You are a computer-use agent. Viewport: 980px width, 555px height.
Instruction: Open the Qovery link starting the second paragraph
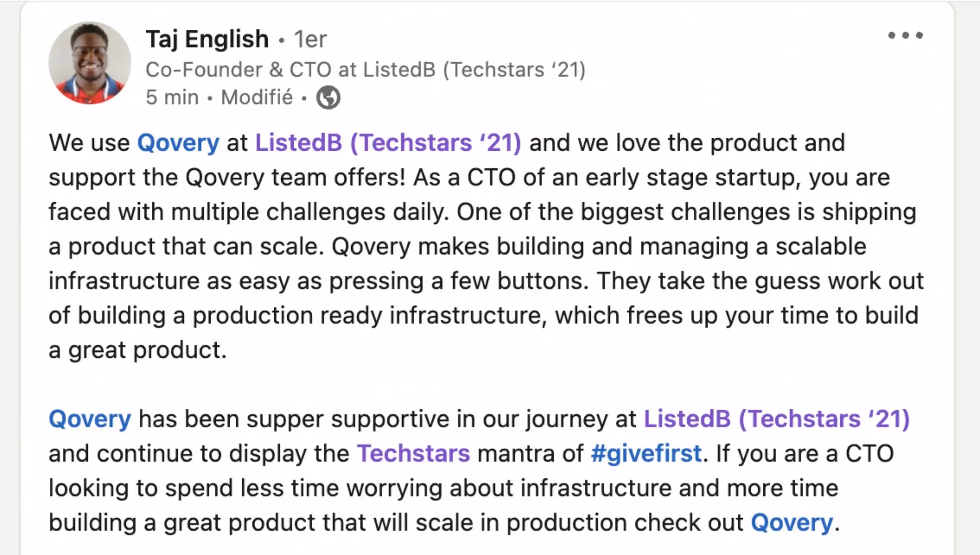pyautogui.click(x=89, y=419)
